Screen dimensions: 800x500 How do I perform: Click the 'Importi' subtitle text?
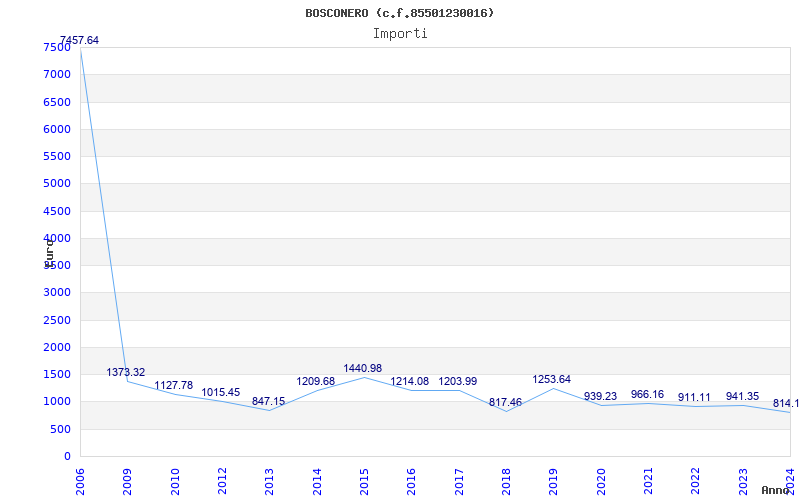400,33
